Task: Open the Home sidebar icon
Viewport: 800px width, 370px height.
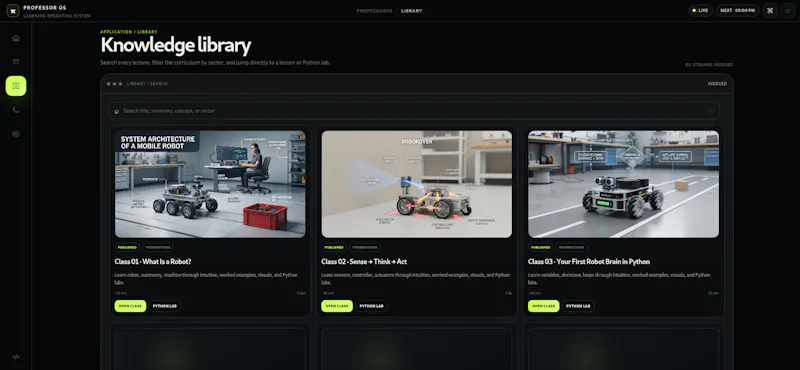Action: 16,38
